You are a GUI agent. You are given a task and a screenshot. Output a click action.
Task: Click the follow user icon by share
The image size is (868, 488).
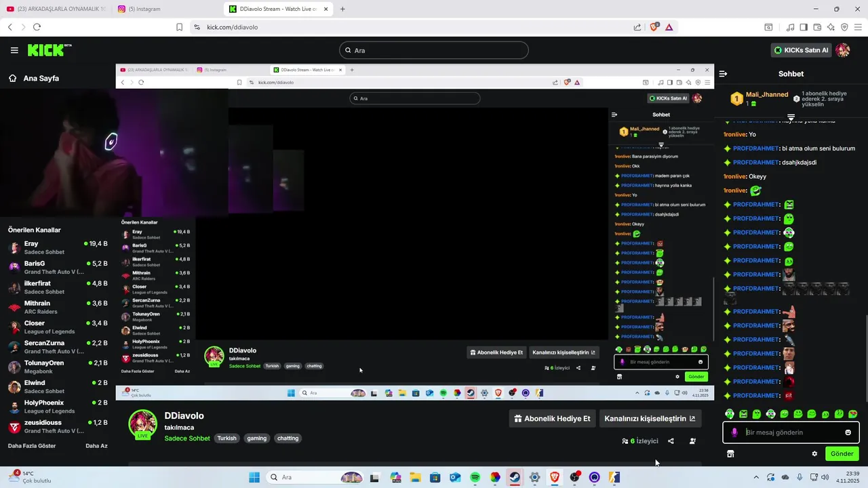coord(692,441)
